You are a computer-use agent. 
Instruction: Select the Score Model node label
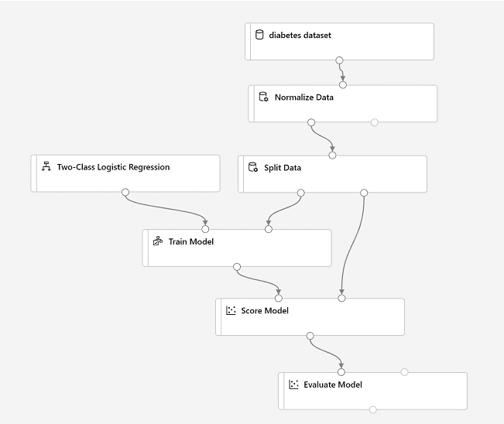pos(265,311)
